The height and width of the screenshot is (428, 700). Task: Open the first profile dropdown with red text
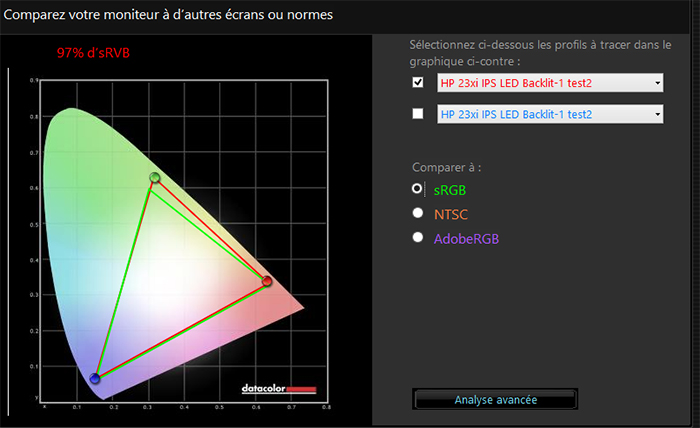(550, 84)
